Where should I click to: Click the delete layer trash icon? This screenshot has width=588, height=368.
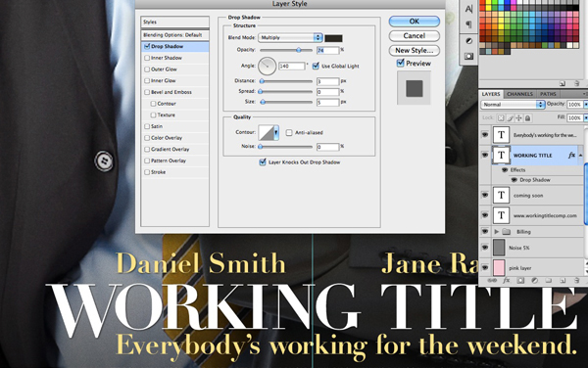click(x=577, y=280)
